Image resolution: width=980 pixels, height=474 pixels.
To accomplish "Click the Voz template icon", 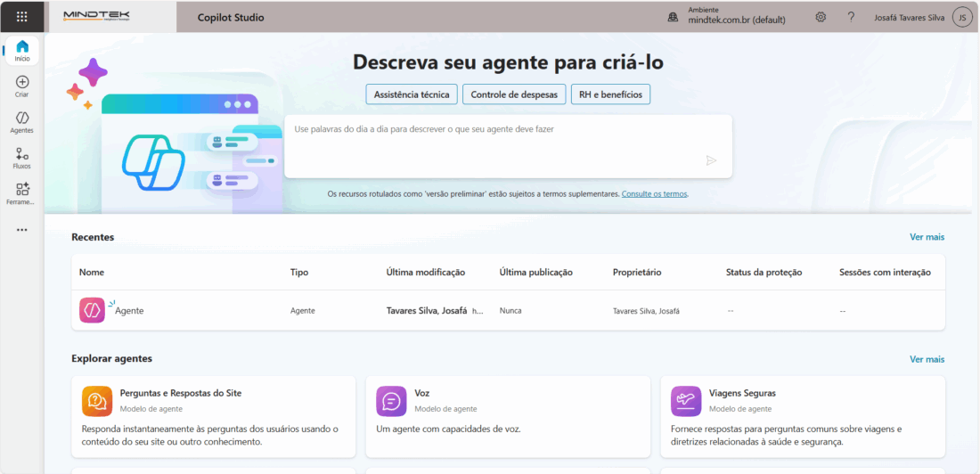I will point(391,401).
